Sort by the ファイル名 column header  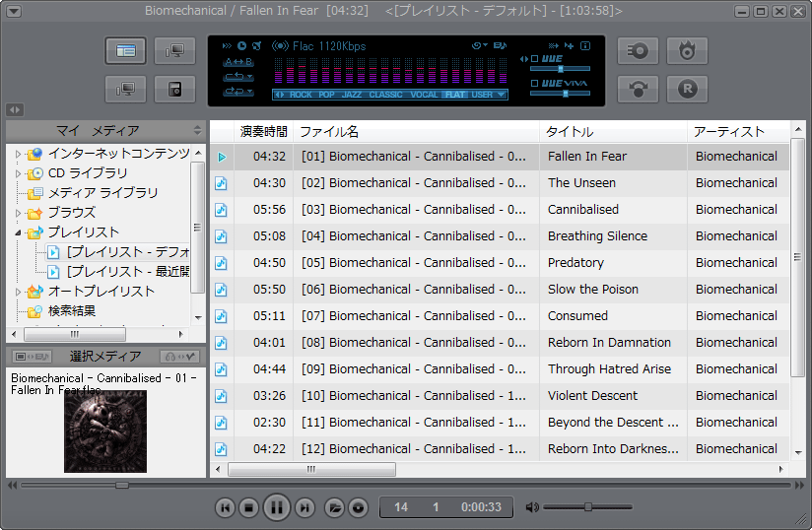point(417,131)
